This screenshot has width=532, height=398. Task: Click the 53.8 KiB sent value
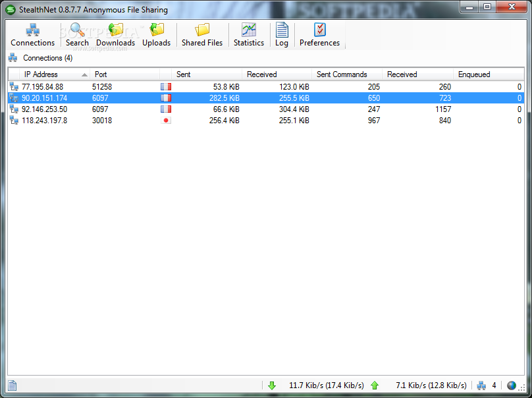tap(226, 87)
